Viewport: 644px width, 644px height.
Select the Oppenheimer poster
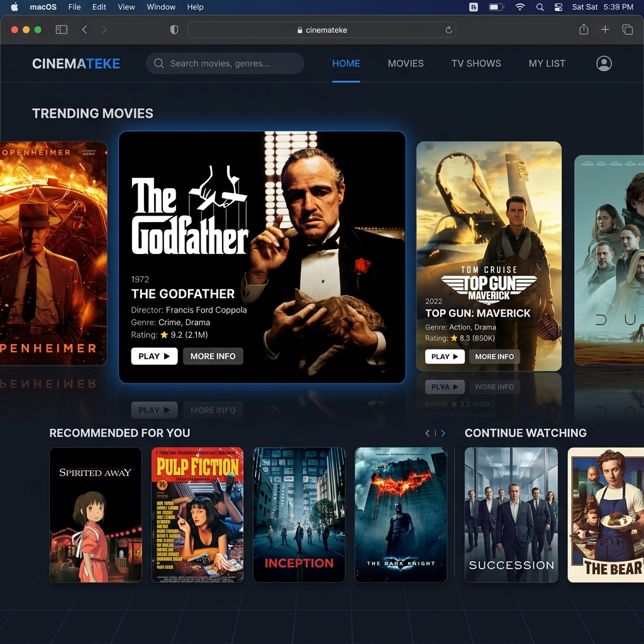coord(53,253)
